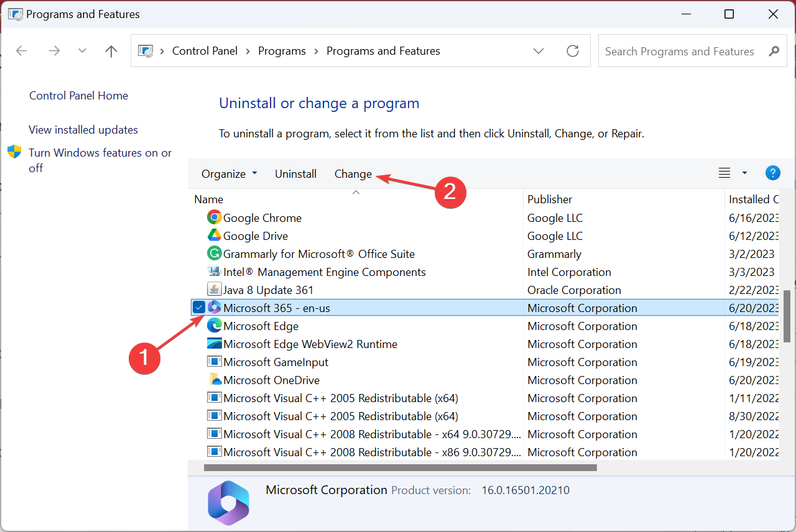Click the Microsoft 365 program icon in list
Screen dimensions: 796x532
[x=214, y=308]
